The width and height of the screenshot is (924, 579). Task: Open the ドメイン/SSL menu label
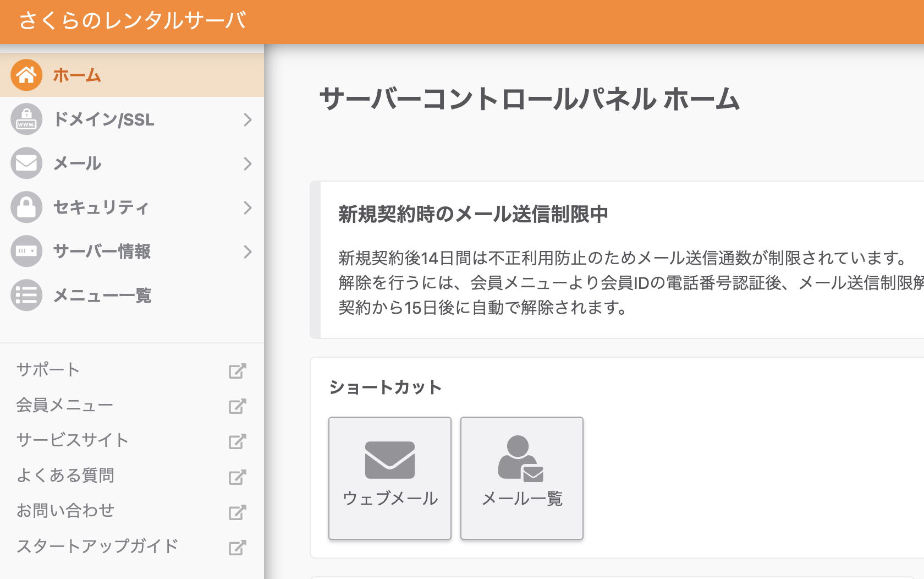point(104,119)
